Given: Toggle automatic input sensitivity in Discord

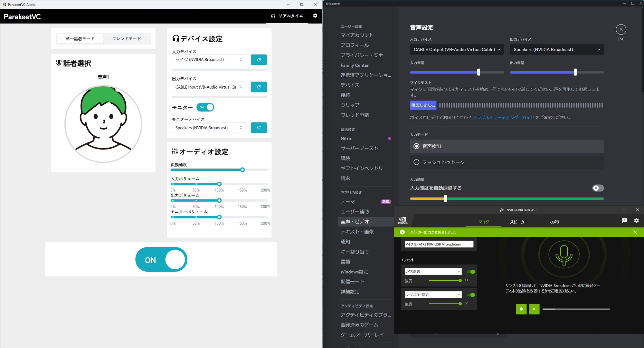Looking at the screenshot, I should pyautogui.click(x=598, y=188).
